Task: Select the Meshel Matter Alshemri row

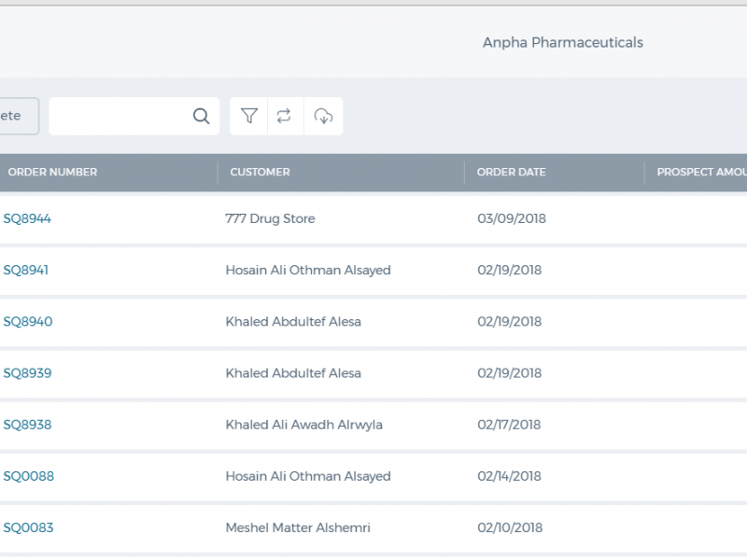Action: click(373, 527)
